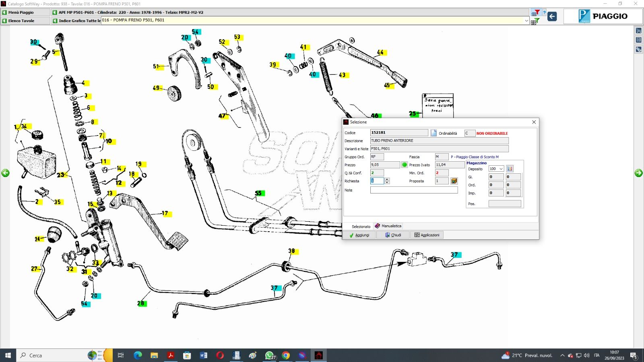
Task: Click the Applicazioni button
Action: pos(427,235)
